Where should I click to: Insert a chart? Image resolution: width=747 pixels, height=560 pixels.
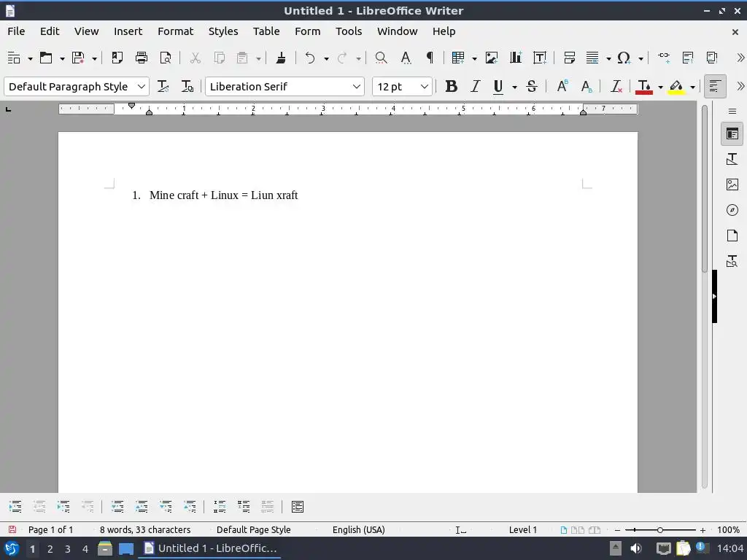[516, 58]
